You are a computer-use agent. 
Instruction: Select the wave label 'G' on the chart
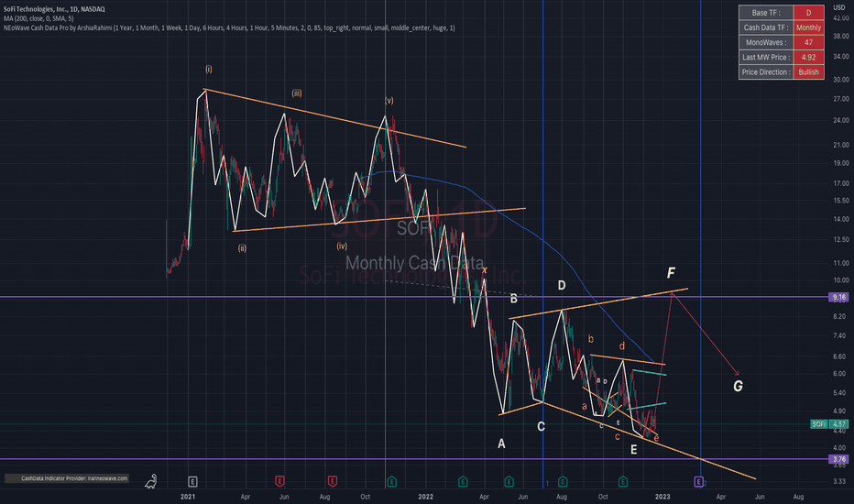tap(738, 387)
